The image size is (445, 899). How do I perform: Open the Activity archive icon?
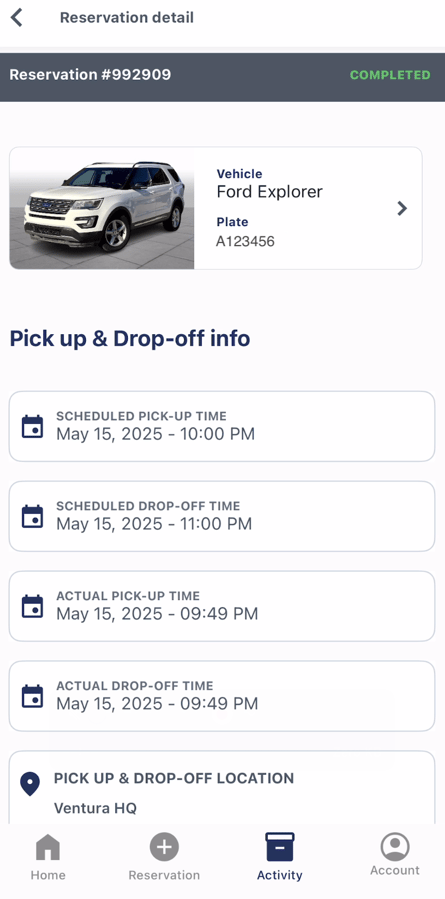pos(279,847)
